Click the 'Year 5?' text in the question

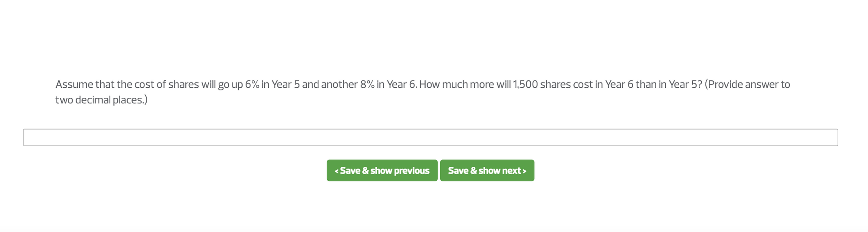[685, 84]
